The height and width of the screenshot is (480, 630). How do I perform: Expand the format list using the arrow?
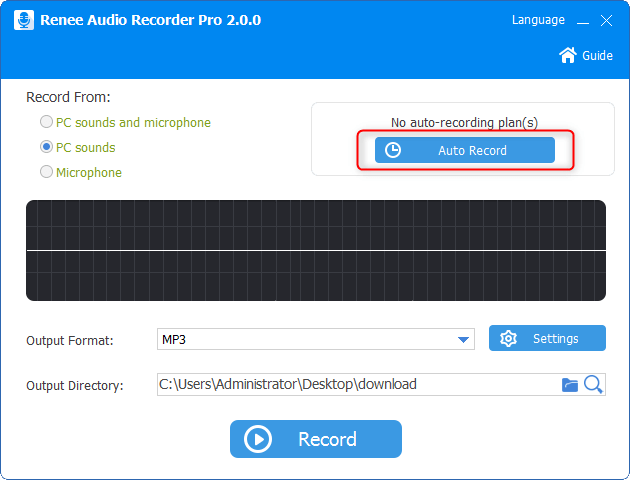pos(464,340)
